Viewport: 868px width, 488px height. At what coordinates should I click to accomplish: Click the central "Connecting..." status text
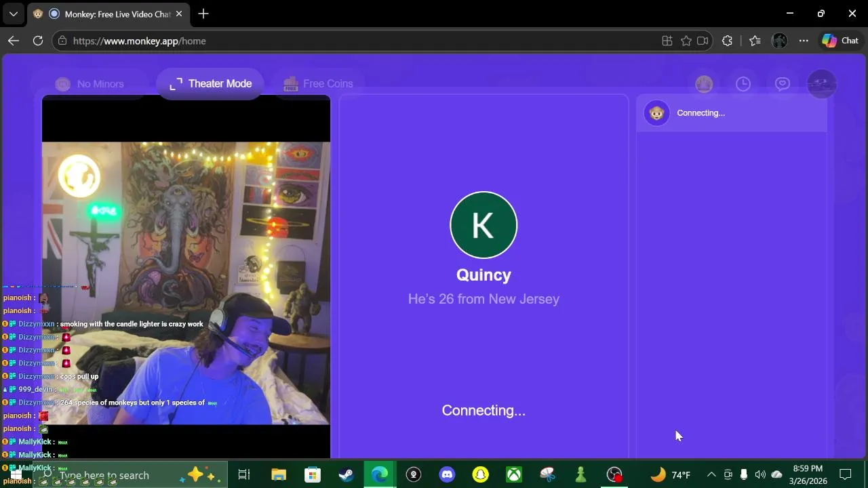coord(484,410)
